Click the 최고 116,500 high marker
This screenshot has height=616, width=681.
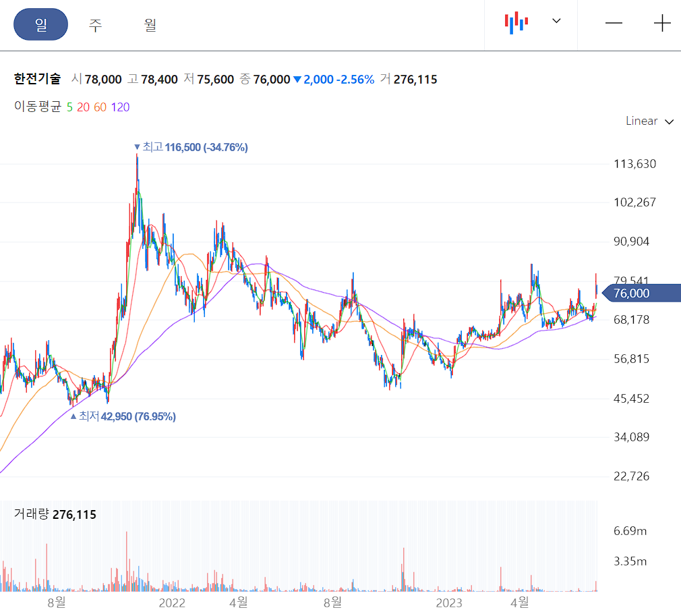[x=191, y=147]
